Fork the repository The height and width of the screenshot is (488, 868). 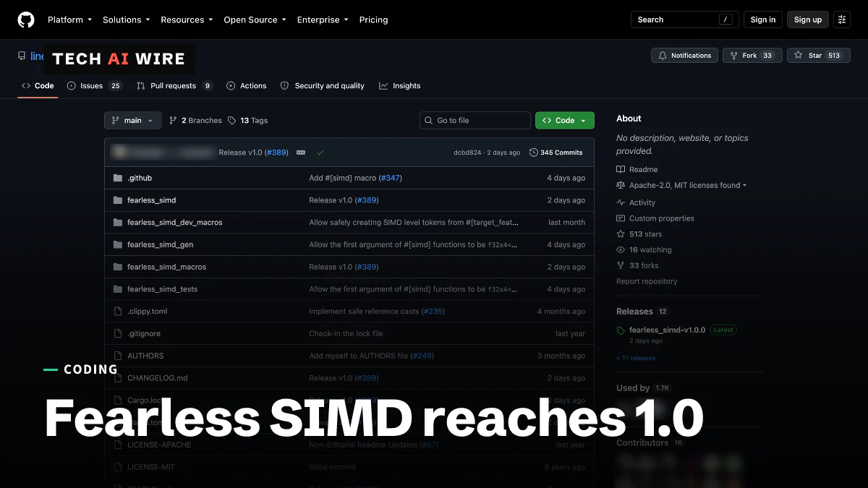(752, 56)
